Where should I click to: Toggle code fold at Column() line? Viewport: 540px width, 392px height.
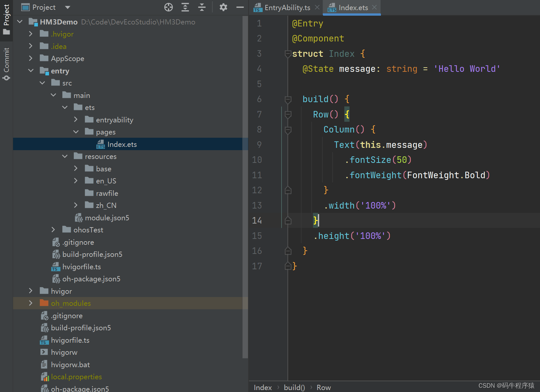[288, 130]
